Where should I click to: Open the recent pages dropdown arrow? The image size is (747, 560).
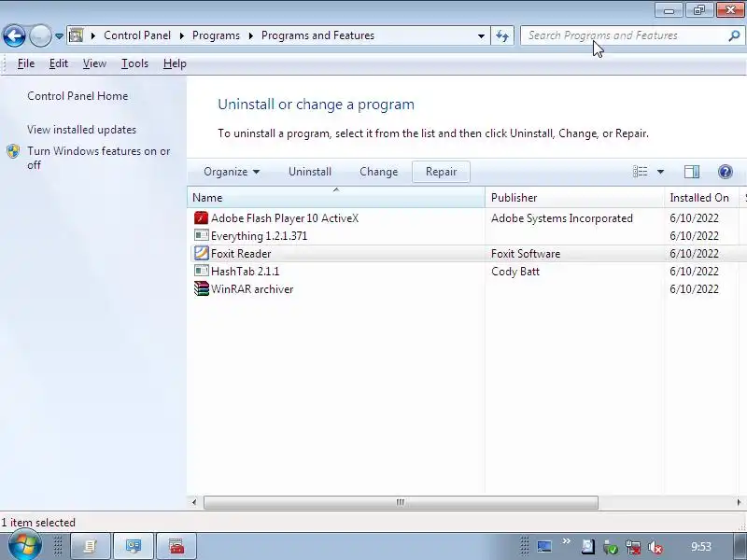(x=59, y=36)
